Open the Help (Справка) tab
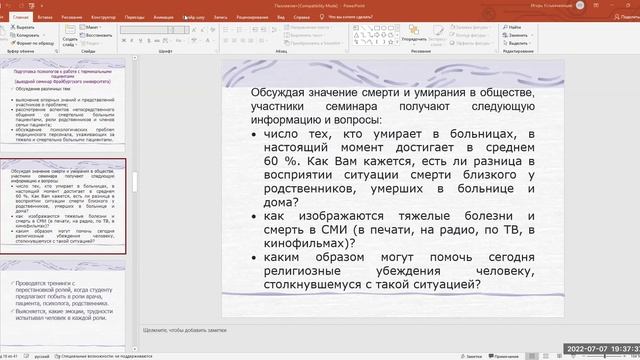The image size is (640, 360). pos(301,17)
